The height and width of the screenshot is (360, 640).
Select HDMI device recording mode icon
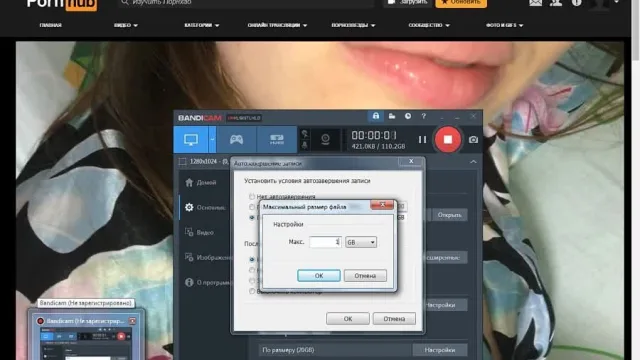(277, 140)
